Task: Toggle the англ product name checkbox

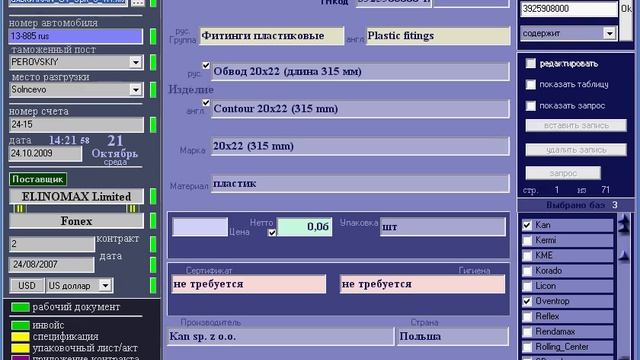Action: click(206, 102)
